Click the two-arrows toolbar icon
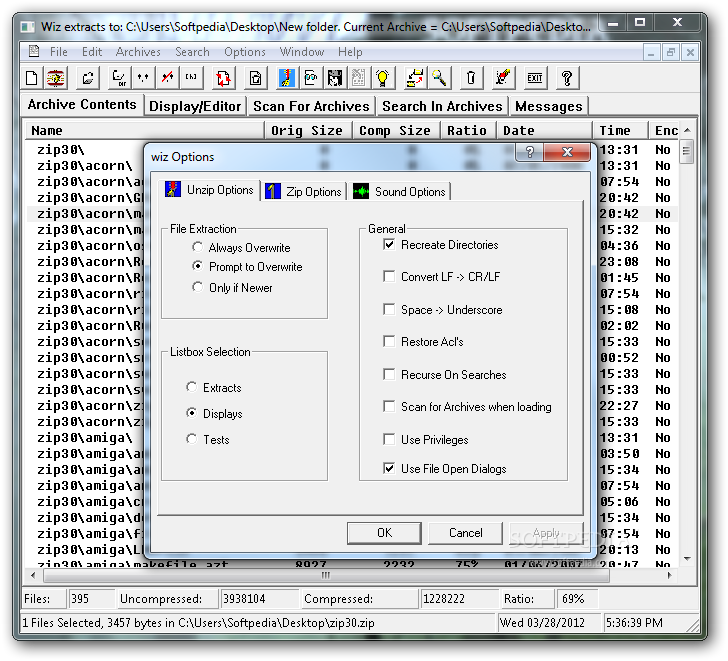 pyautogui.click(x=143, y=78)
